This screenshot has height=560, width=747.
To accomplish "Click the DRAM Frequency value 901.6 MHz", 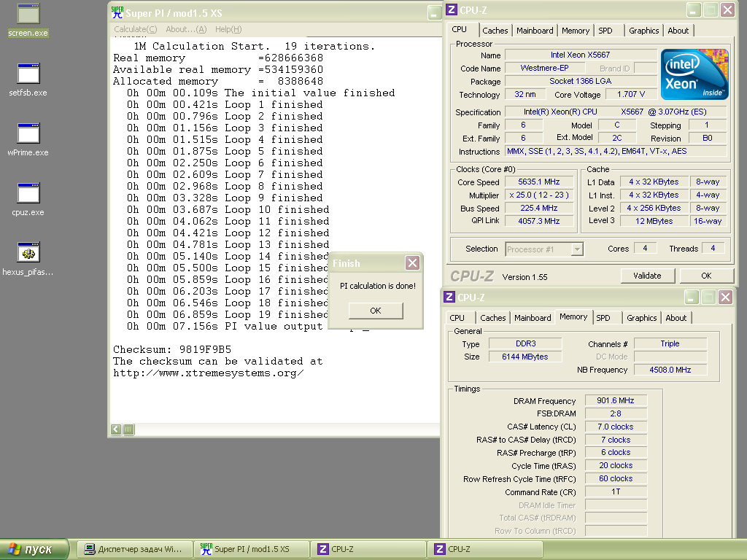I will click(x=616, y=400).
